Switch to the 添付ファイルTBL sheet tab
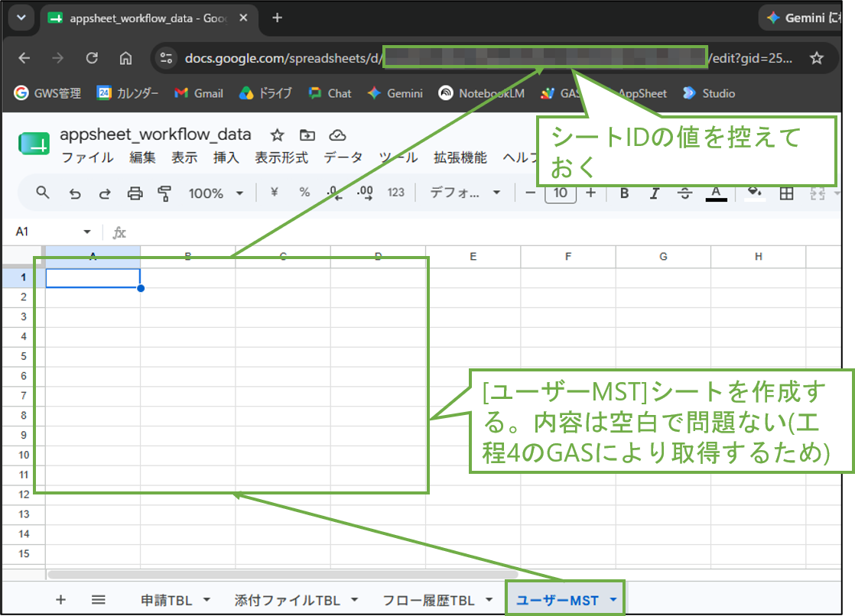 click(x=288, y=601)
